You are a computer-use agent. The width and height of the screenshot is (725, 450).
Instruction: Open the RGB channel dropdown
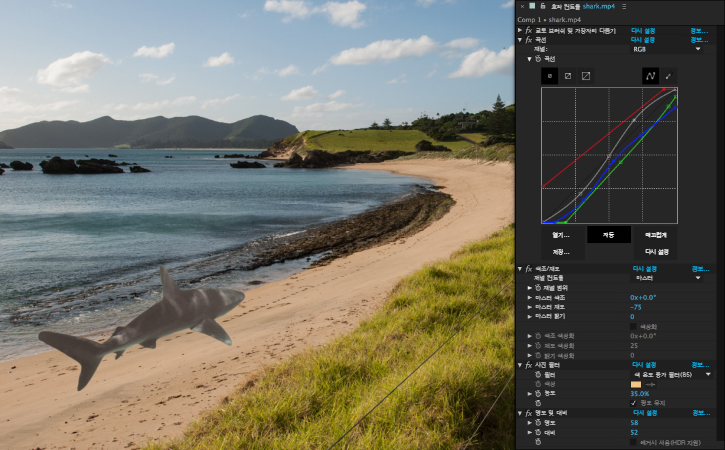point(667,48)
